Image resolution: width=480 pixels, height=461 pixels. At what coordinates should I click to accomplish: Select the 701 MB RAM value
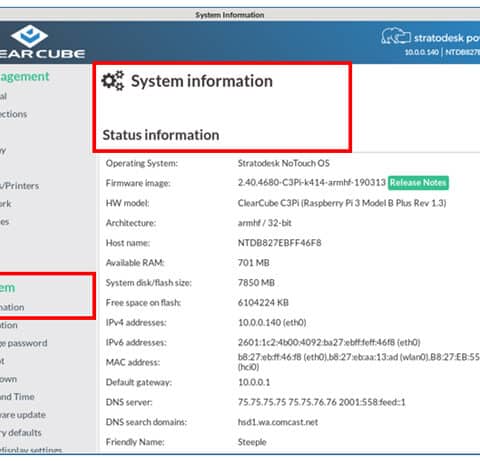(x=253, y=263)
